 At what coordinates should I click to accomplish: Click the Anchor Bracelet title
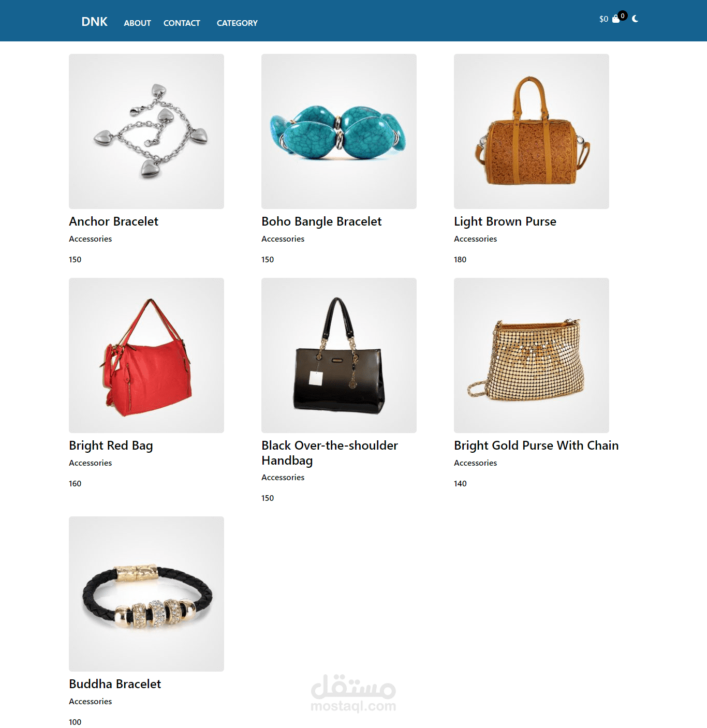(113, 221)
